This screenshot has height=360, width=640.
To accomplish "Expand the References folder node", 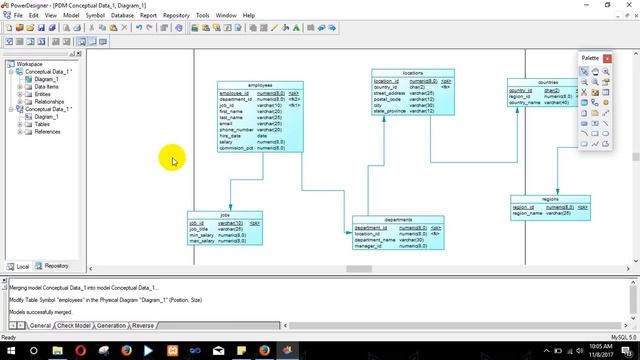I will click(x=20, y=132).
